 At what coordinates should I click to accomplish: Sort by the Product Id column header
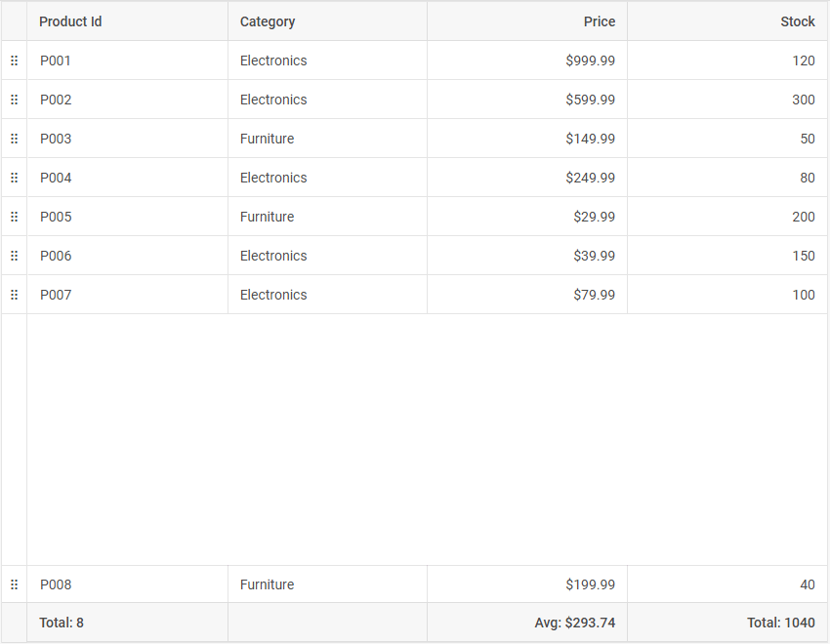click(x=70, y=21)
